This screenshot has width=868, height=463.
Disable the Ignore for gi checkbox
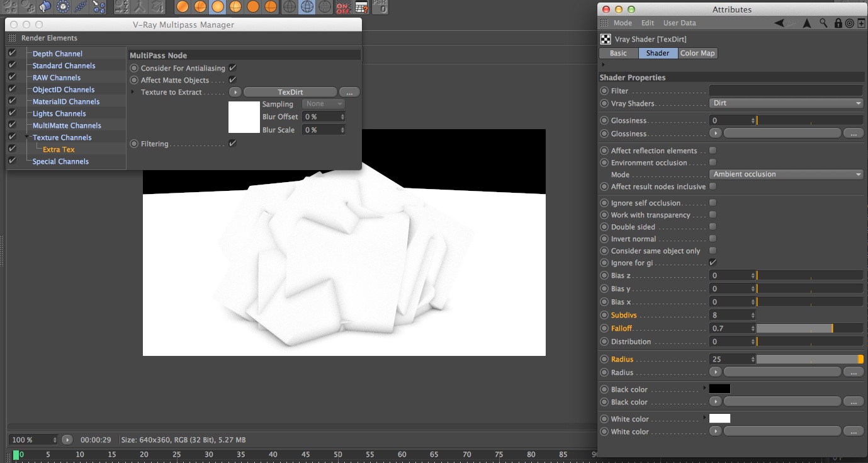pyautogui.click(x=713, y=262)
